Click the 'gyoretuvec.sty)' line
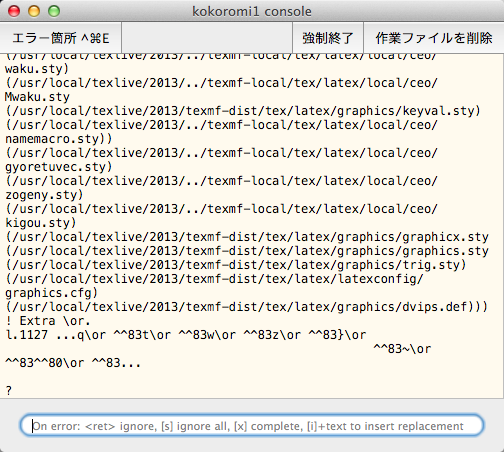Image resolution: width=504 pixels, height=452 pixels. 59,167
